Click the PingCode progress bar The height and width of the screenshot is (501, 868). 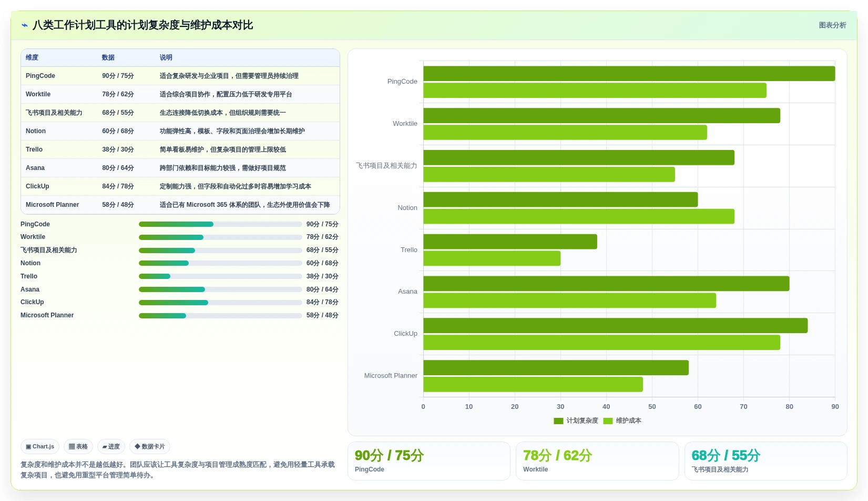220,224
